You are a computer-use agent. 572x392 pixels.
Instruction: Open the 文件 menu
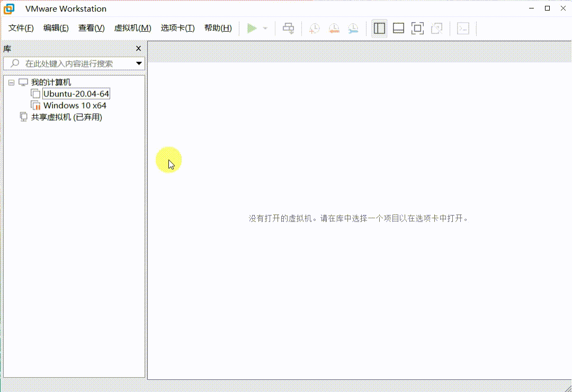pos(21,28)
